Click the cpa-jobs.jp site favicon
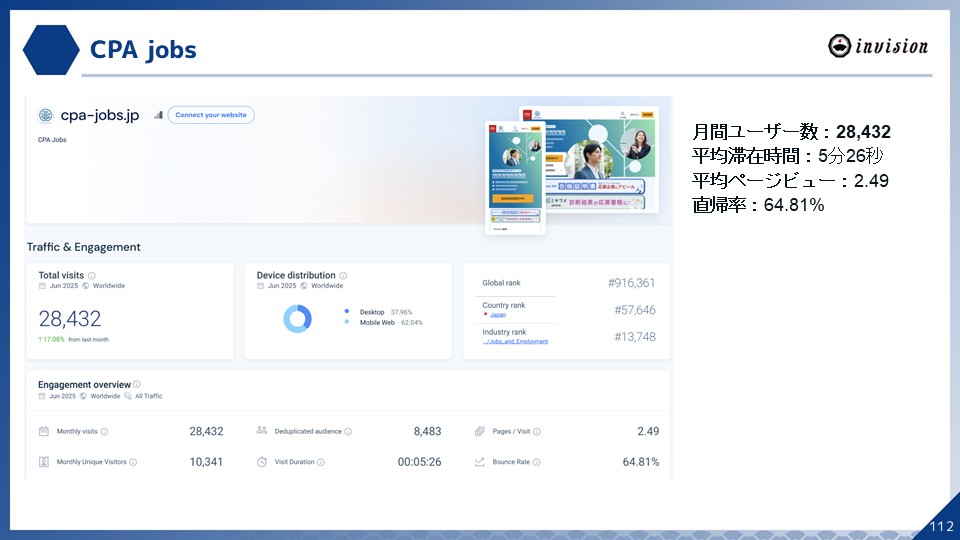960x540 pixels. (x=45, y=115)
